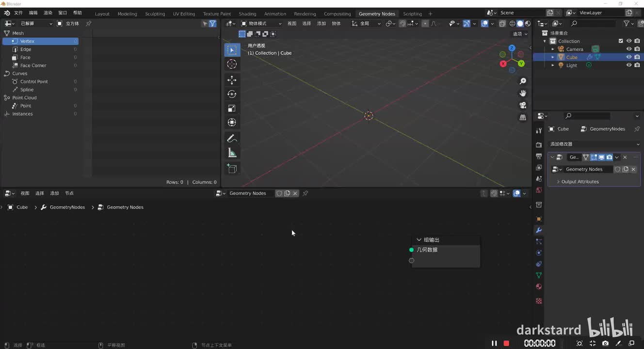Image resolution: width=644 pixels, height=349 pixels.
Task: Open modifier extra options chevron dropdown
Action: coord(617,157)
